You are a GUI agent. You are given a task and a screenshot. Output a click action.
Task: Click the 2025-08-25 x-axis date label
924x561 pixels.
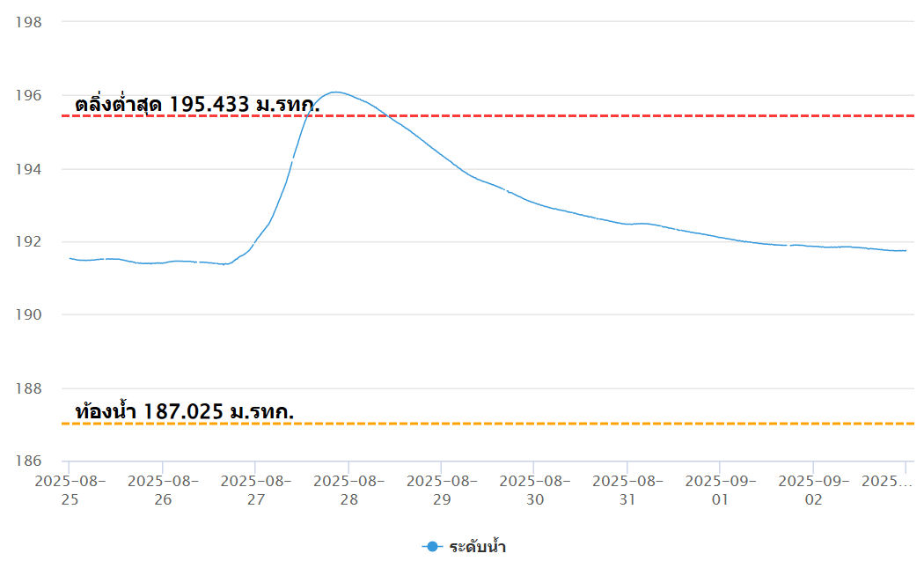click(x=70, y=490)
